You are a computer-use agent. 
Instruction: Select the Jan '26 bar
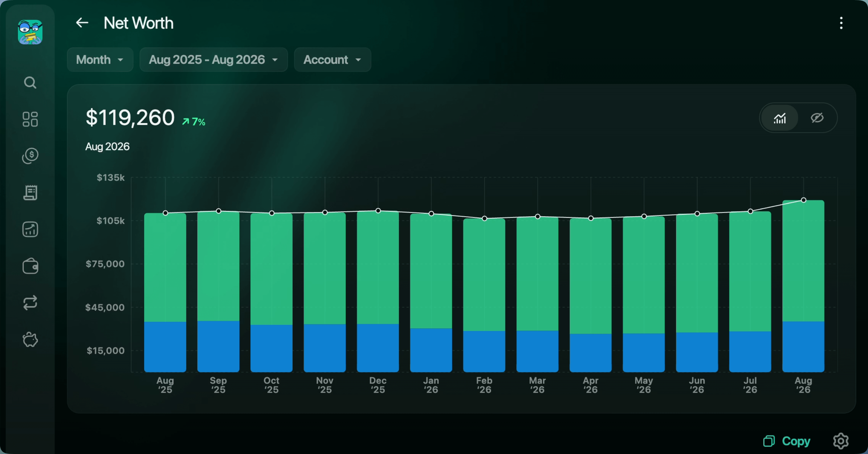pyautogui.click(x=431, y=293)
